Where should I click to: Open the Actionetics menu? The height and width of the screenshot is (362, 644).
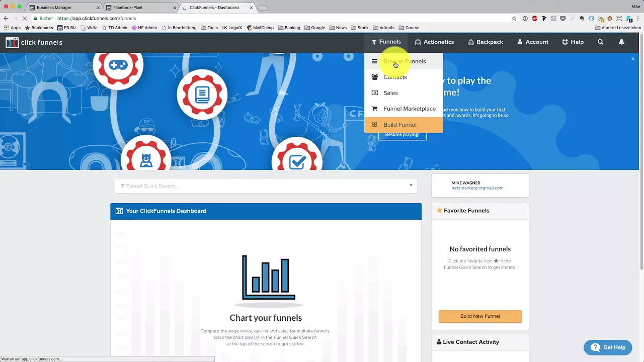(434, 42)
